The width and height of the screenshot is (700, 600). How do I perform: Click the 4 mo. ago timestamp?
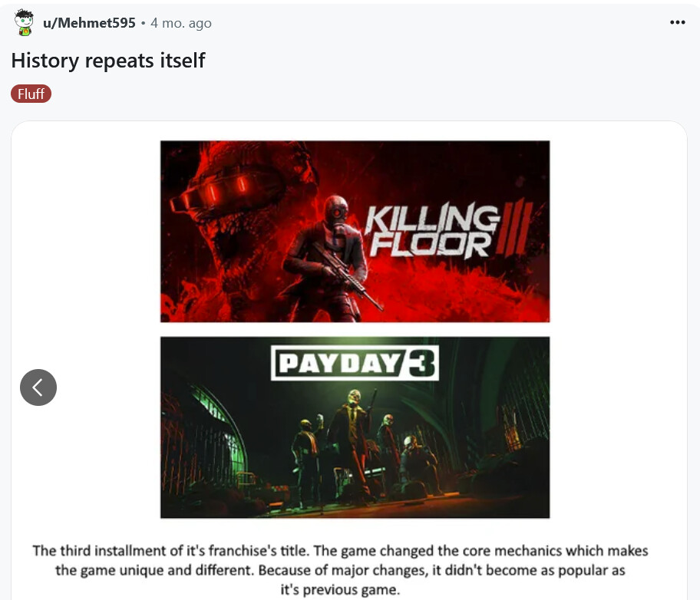181,23
